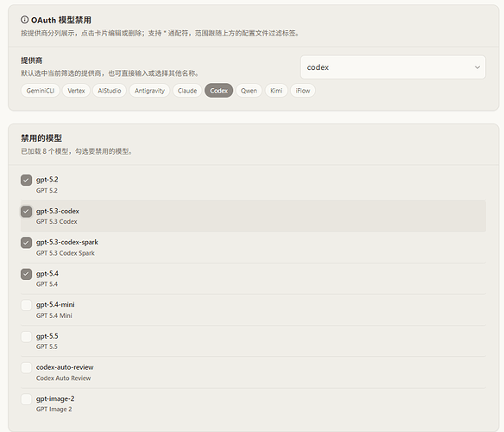The width and height of the screenshot is (504, 432).
Task: Select the Codex provider tag
Action: [219, 91]
